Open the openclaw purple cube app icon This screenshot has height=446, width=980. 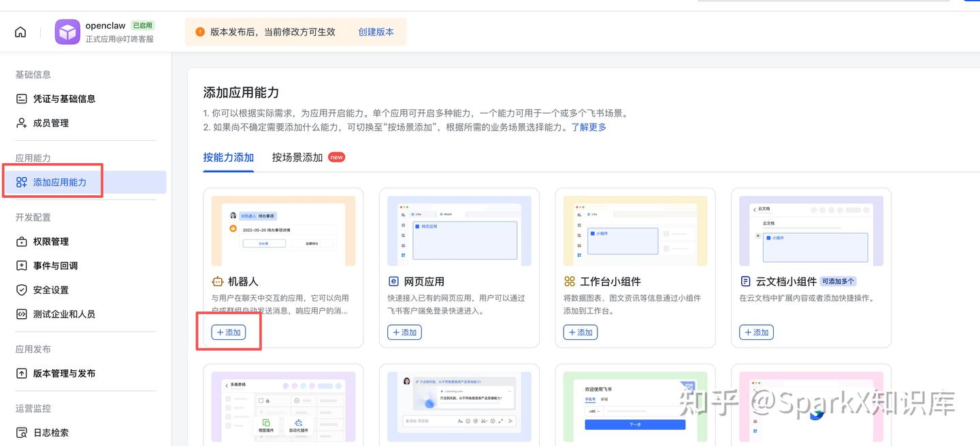pos(67,32)
